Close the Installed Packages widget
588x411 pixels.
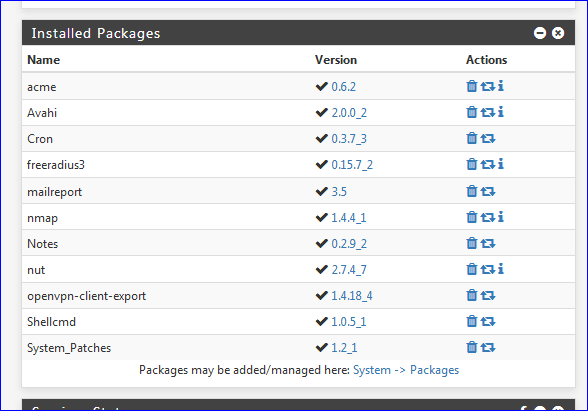(x=558, y=33)
